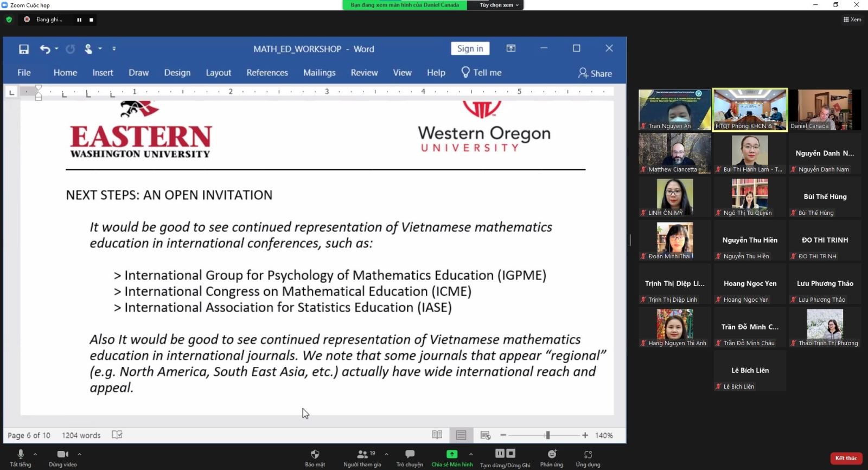Open the Review ribbon tab
This screenshot has width=868, height=470.
364,73
